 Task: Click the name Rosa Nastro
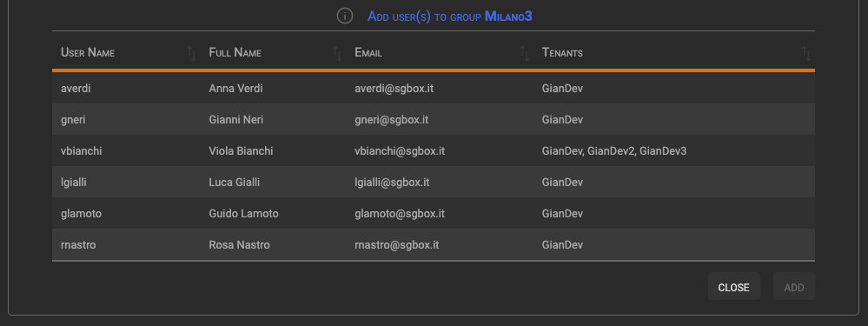(239, 244)
